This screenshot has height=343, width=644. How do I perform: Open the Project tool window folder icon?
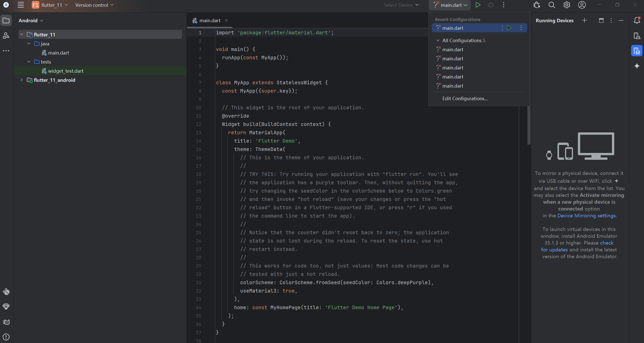6,20
